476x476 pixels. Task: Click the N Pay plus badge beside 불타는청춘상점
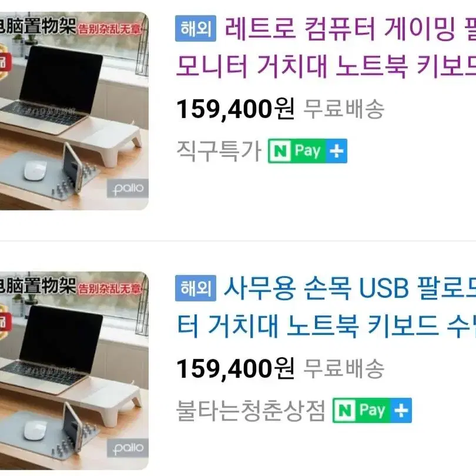pos(372,410)
